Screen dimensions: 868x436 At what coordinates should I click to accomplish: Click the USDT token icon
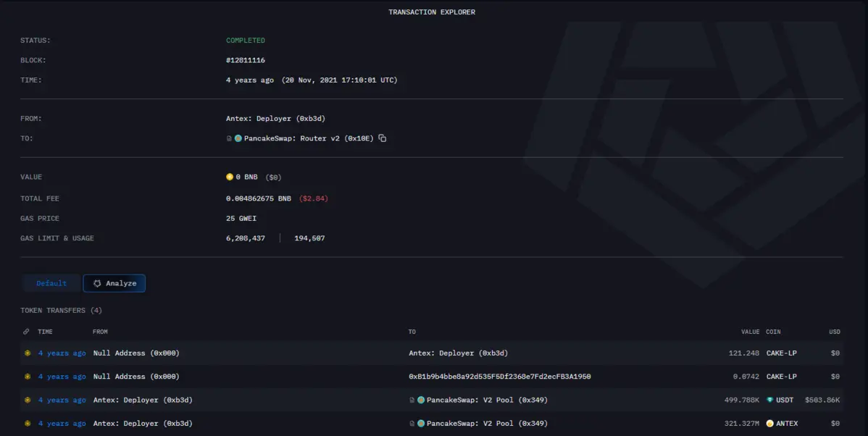(x=770, y=400)
